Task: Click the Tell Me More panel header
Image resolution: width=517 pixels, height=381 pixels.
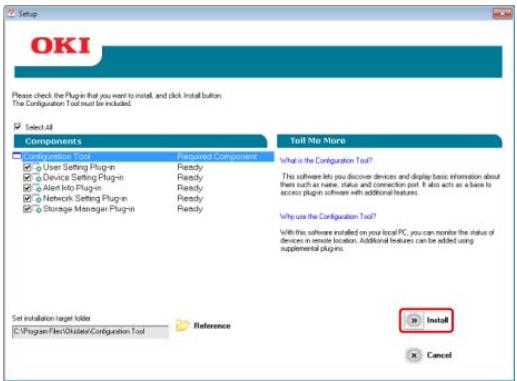Action: point(389,141)
